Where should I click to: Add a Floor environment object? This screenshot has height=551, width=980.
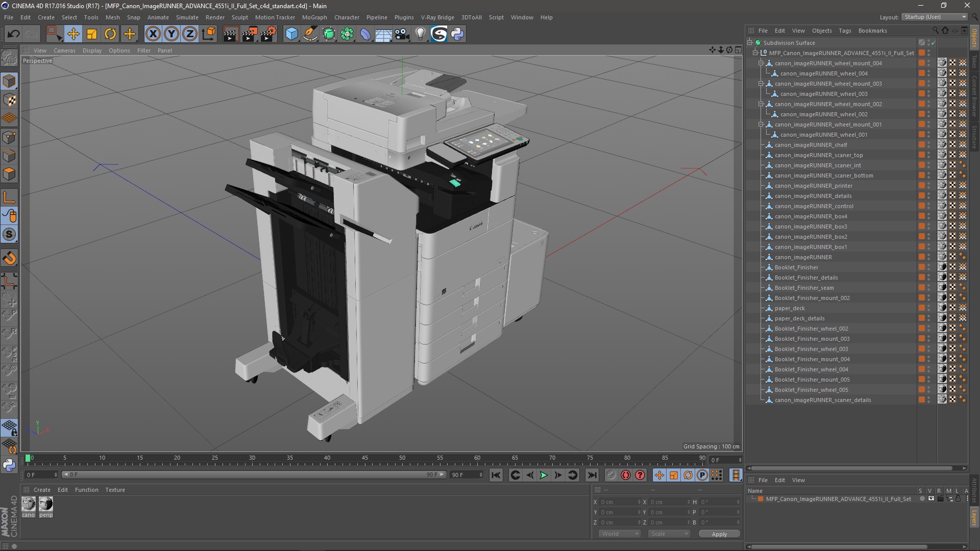pyautogui.click(x=383, y=34)
